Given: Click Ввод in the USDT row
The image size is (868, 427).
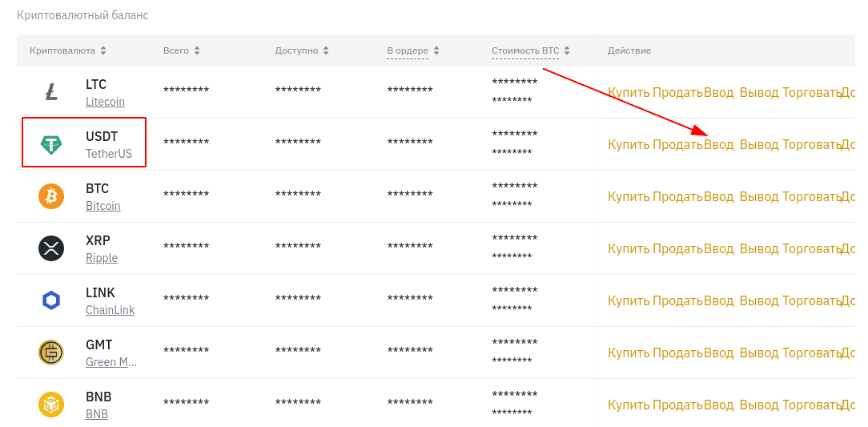Looking at the screenshot, I should coord(718,144).
